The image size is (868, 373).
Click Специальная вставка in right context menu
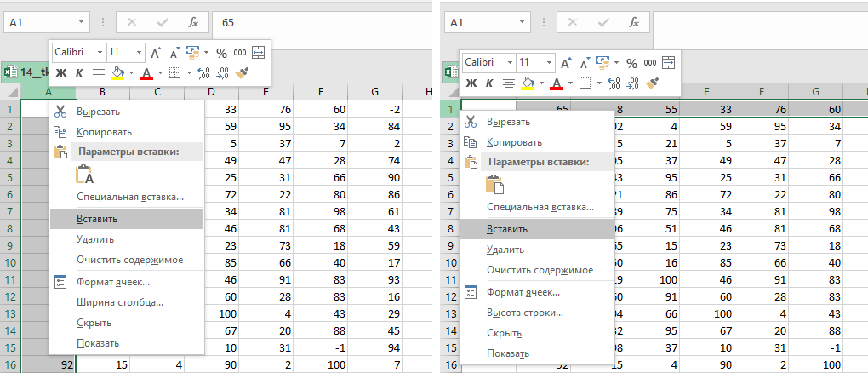tap(540, 207)
